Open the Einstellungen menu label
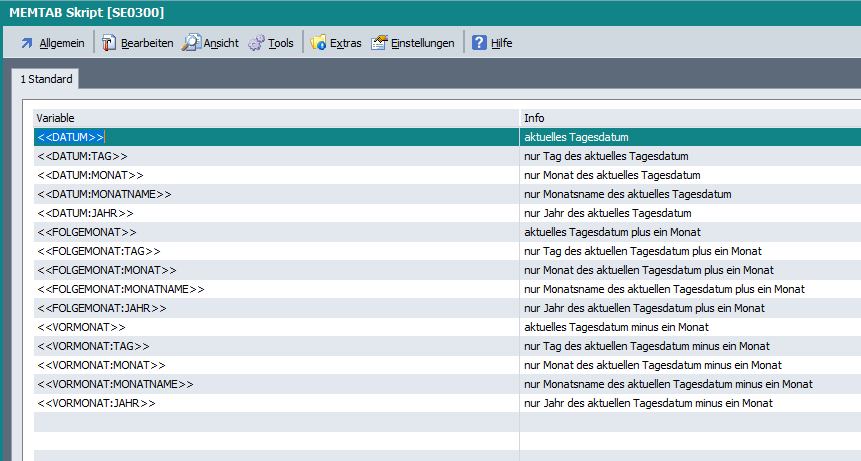 tap(422, 43)
